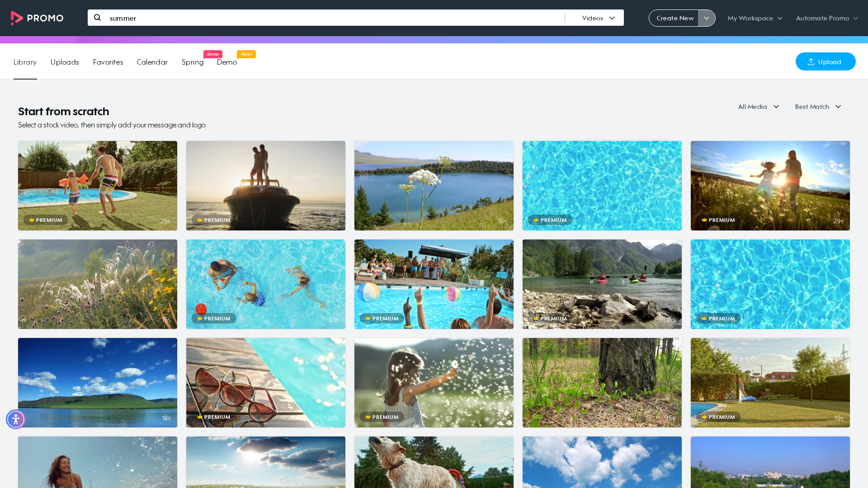Click the blue Upload button
Screen dimensions: 868x488
click(x=826, y=61)
